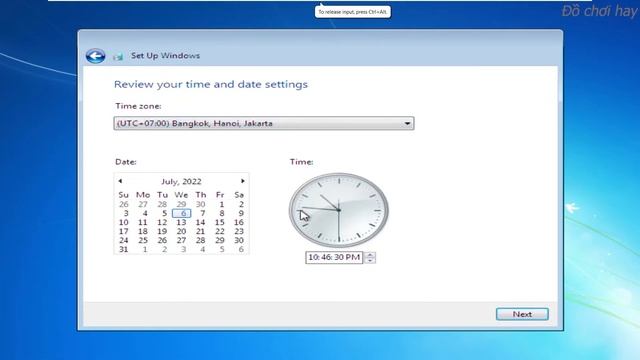Image resolution: width=640 pixels, height=360 pixels.
Task: Select July 11 in the calendar
Action: coord(142,222)
